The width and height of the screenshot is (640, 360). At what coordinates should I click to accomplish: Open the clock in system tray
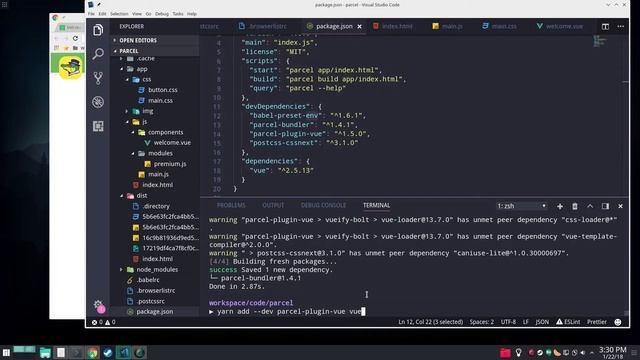[x=612, y=353]
